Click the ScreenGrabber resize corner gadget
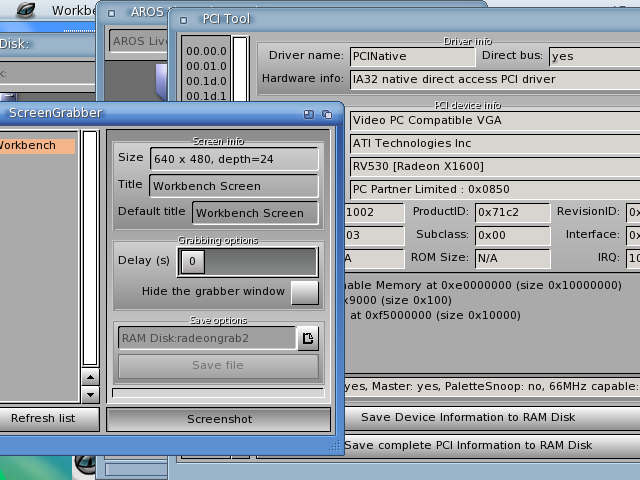The height and width of the screenshot is (480, 640). [x=334, y=446]
